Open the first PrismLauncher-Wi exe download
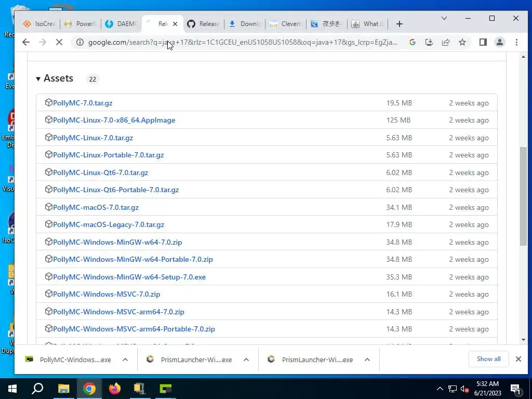This screenshot has width=532, height=399. click(190, 360)
